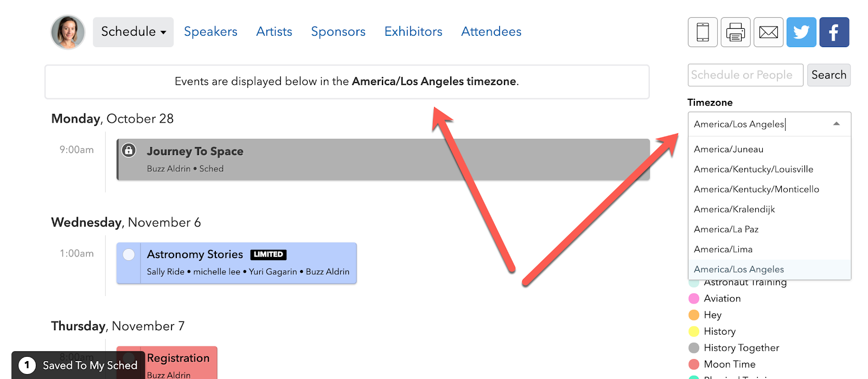Click the LIMITED badge on Astronomy Stories
Viewport: 868px width, 379px height.
point(268,254)
